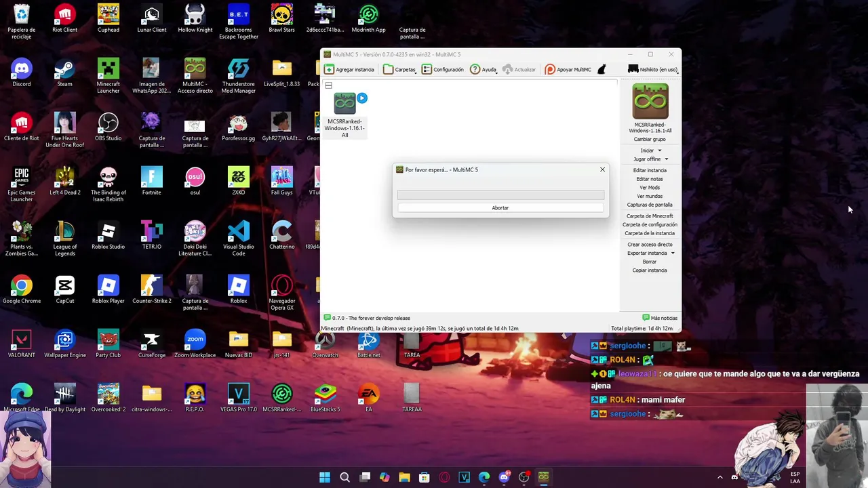Open the Discord taskbar icon
868x488 pixels.
[x=504, y=477]
